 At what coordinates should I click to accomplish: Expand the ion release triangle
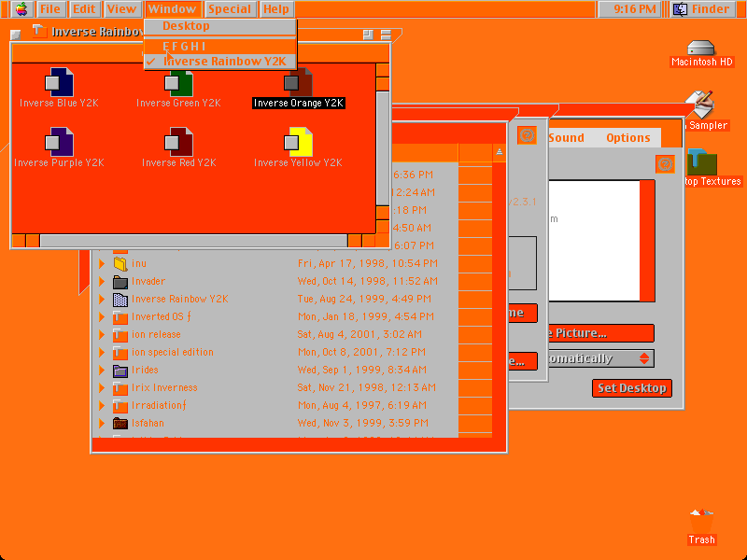pos(102,335)
